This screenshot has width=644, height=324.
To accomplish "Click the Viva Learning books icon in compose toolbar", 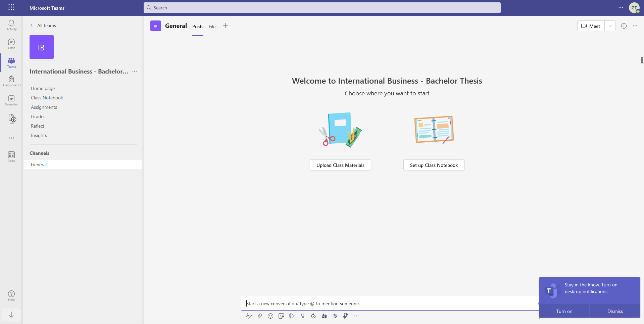I will (324, 316).
